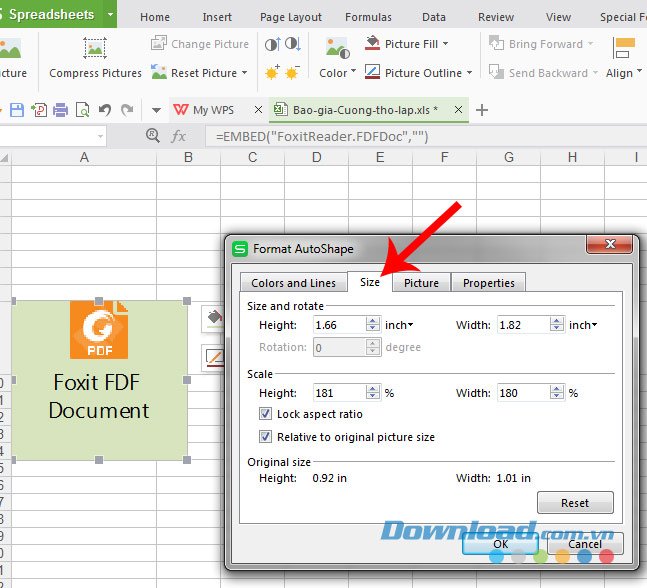Click the fx insert function icon
Screen dimensions: 647x588
pyautogui.click(x=178, y=136)
